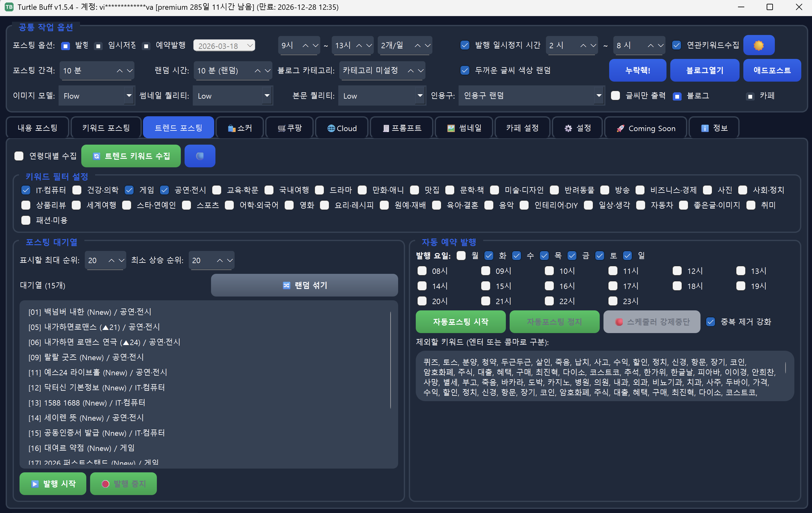The height and width of the screenshot is (513, 812).
Task: Click the rocket icon on Coming Soon tab
Action: tap(620, 128)
